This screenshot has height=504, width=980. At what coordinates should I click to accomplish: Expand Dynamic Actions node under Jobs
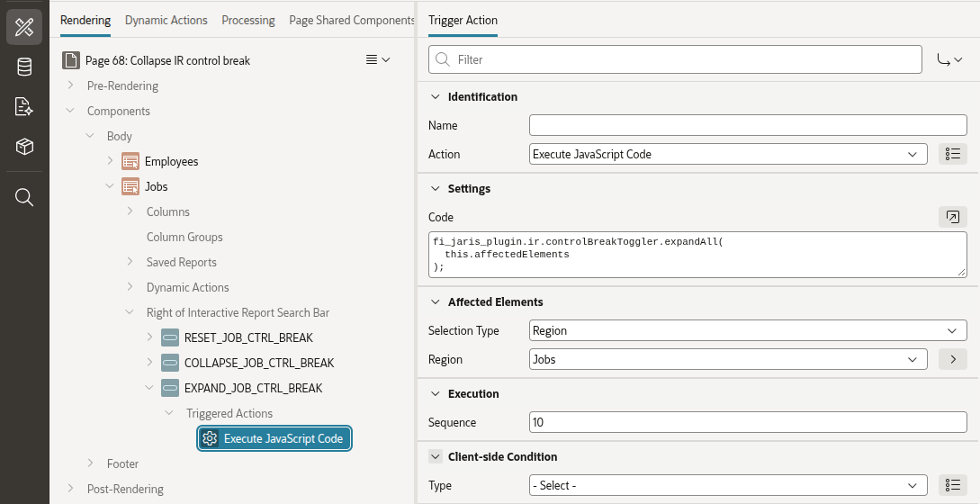pos(130,287)
